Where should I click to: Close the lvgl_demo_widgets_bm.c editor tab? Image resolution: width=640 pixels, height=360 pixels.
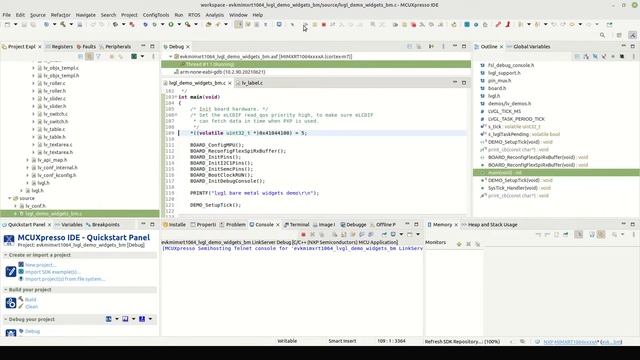click(x=230, y=83)
